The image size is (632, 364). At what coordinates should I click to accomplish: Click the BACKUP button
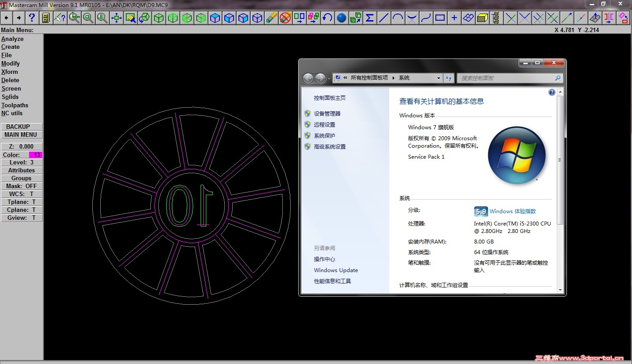22,127
